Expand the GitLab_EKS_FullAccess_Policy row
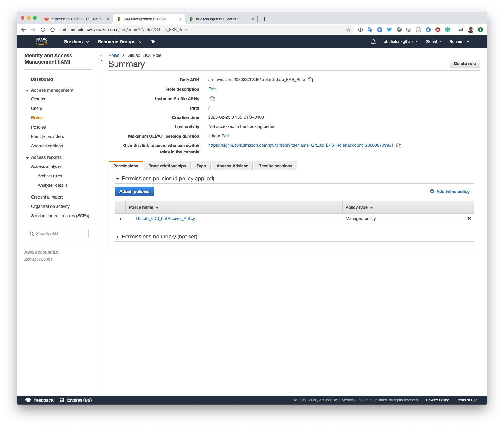The width and height of the screenshot is (504, 427). tap(120, 219)
